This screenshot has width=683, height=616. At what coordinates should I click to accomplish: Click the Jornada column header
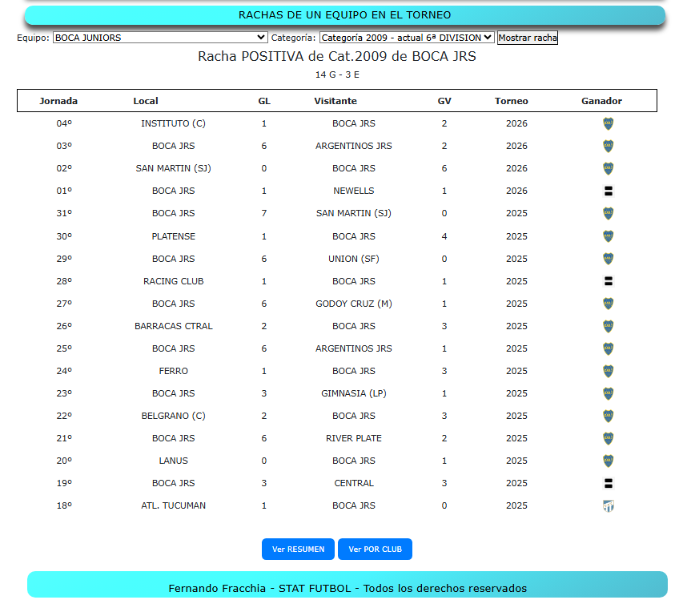coord(58,101)
